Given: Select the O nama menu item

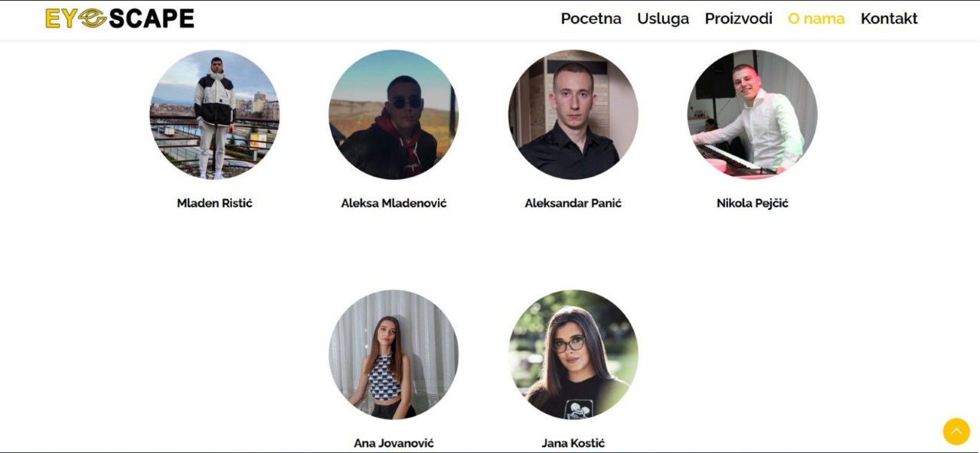Looking at the screenshot, I should [x=816, y=18].
